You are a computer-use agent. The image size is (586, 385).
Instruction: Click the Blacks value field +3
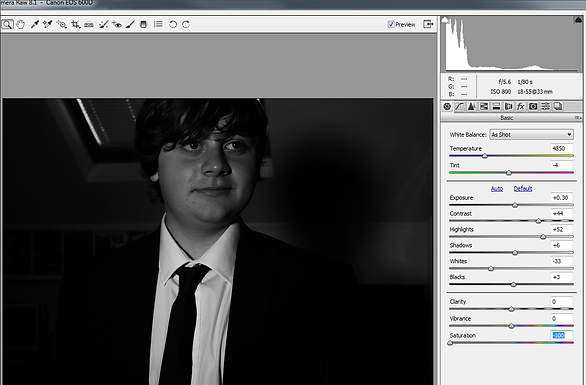click(x=562, y=277)
